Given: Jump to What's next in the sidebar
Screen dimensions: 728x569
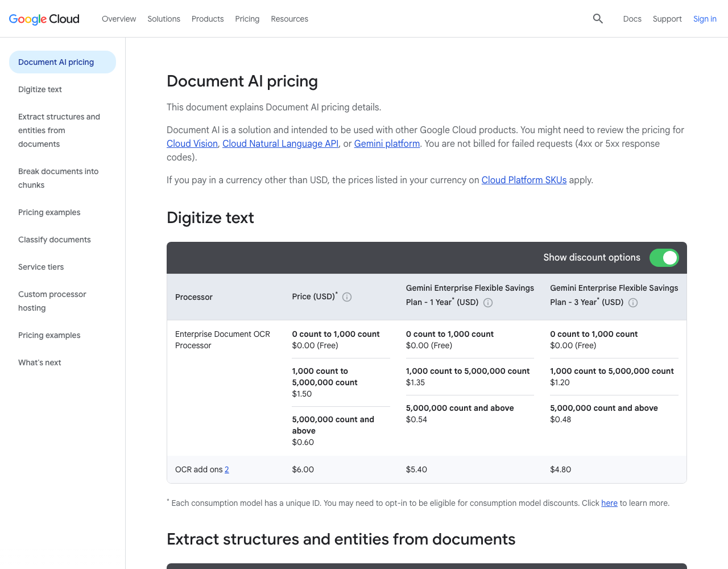Looking at the screenshot, I should (x=40, y=362).
